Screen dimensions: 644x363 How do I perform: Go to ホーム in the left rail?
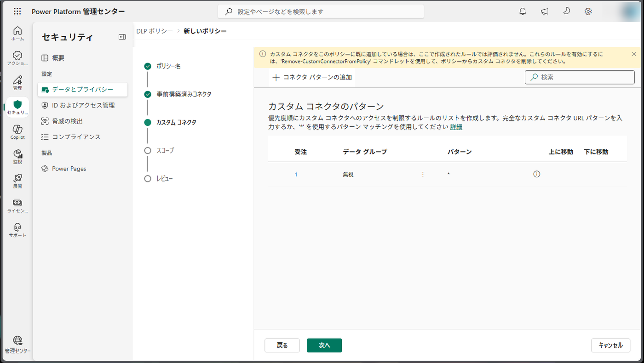(x=17, y=34)
